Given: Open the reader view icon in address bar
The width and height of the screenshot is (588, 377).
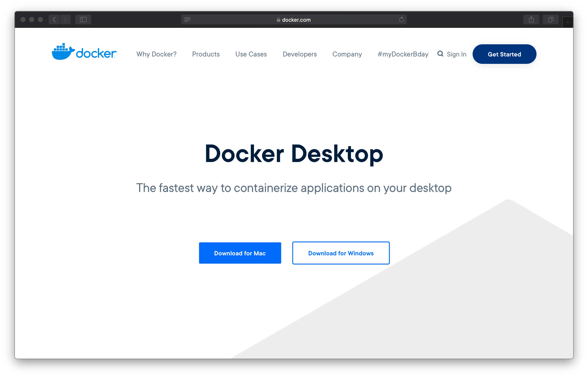Looking at the screenshot, I should click(187, 20).
